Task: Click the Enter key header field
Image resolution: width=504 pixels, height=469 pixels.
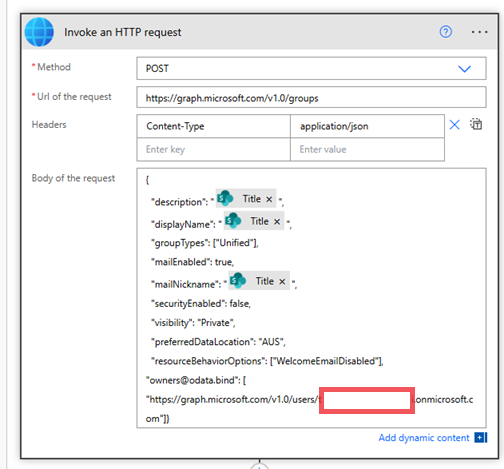Action: 213,149
